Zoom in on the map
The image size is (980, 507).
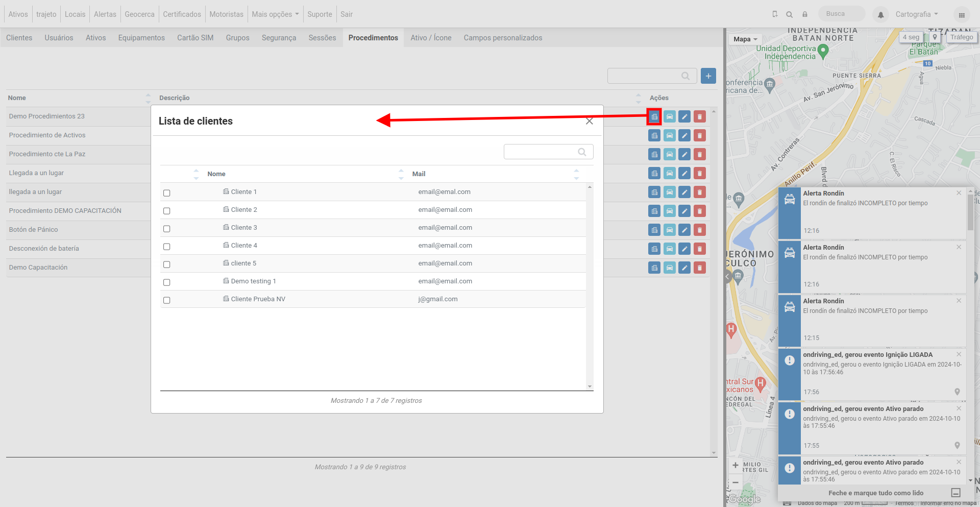736,465
